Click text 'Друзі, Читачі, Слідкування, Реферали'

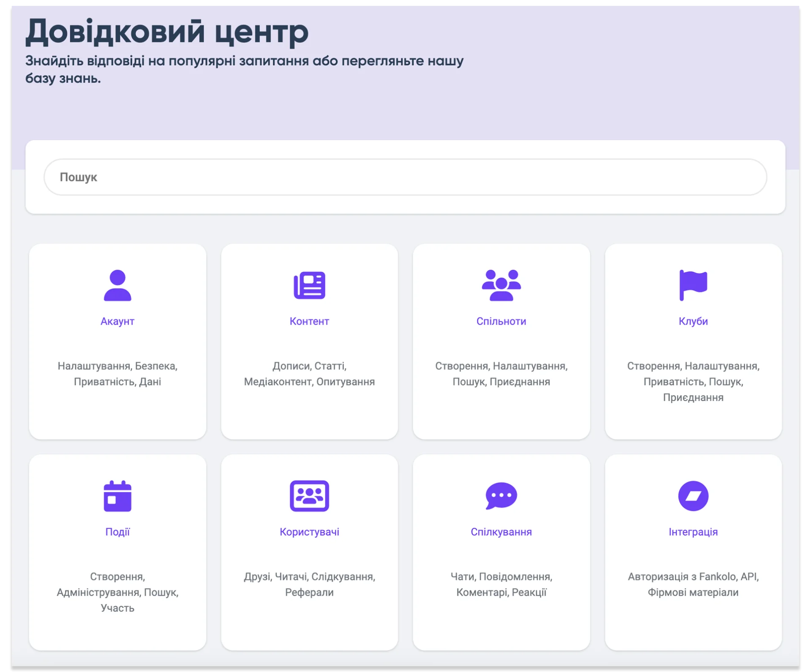coord(309,584)
